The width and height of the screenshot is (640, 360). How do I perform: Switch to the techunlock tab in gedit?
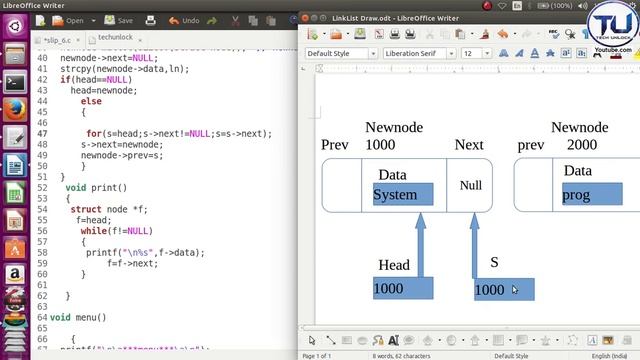(115, 38)
